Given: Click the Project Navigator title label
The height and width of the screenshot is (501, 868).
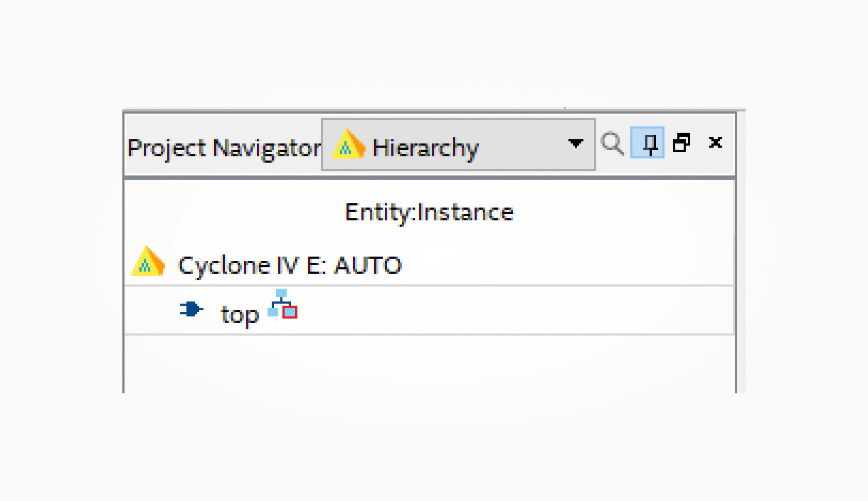Looking at the screenshot, I should [x=224, y=147].
